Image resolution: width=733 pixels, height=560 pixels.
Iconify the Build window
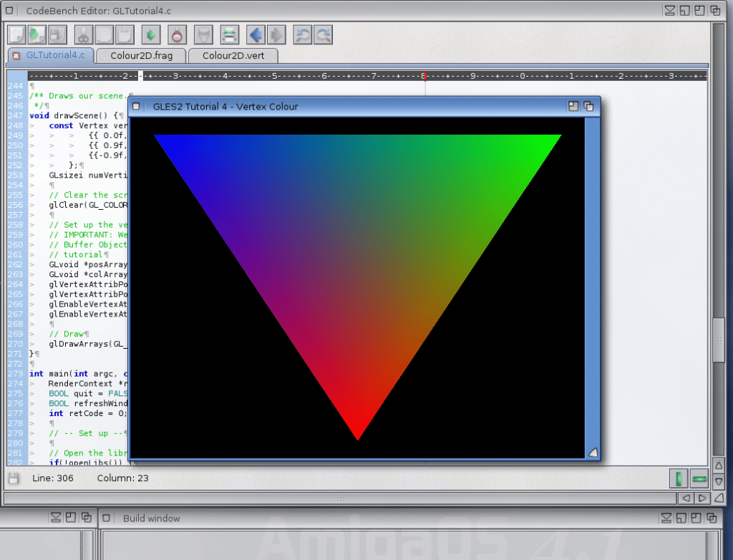[x=666, y=518]
